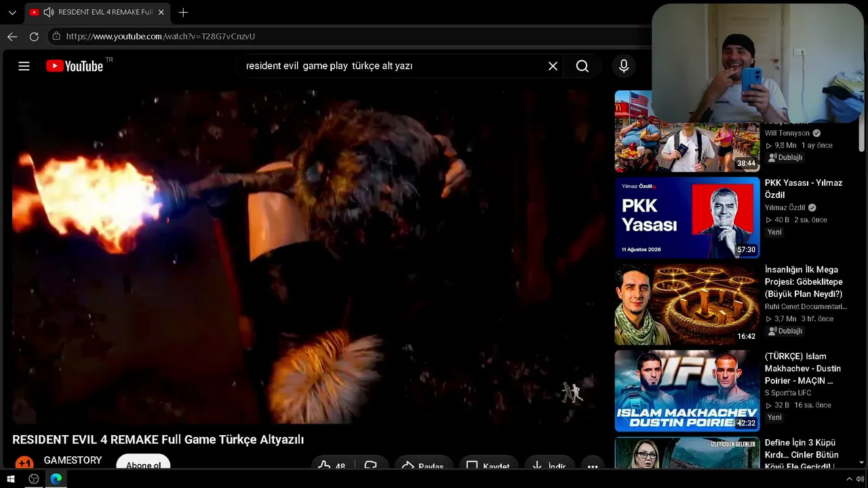View site information lock icon
Image resolution: width=868 pixels, height=488 pixels.
pyautogui.click(x=56, y=37)
